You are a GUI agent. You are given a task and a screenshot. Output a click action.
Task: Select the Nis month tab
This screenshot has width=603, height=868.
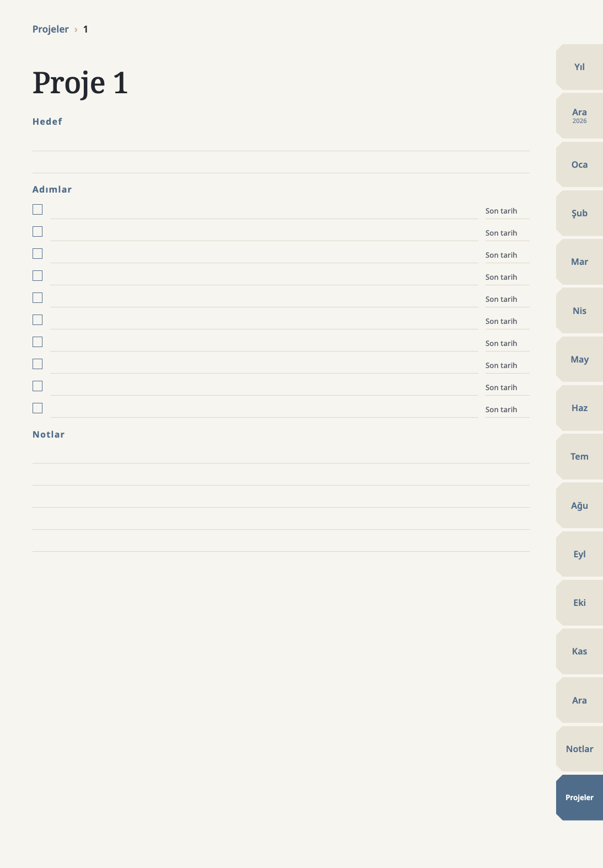click(x=579, y=311)
